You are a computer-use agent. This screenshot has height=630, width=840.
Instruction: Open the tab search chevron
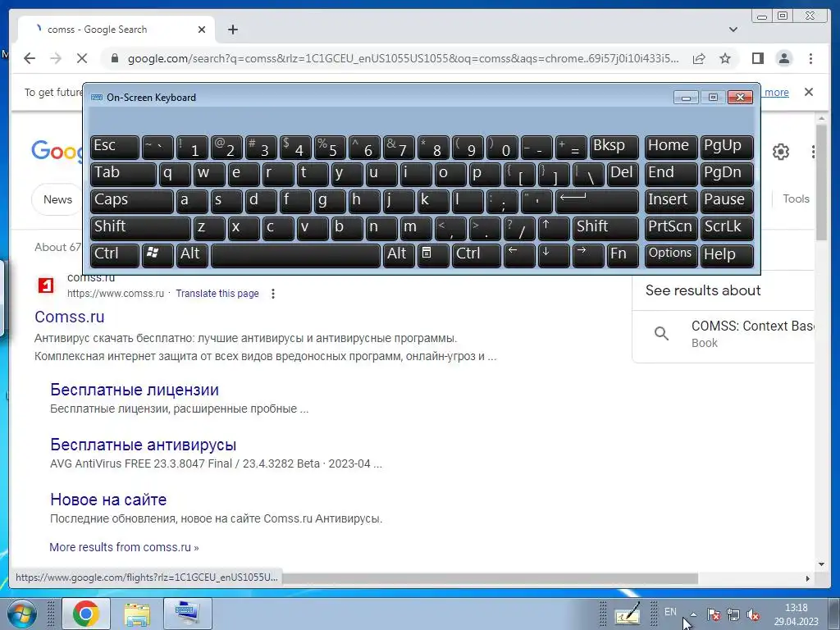coord(733,30)
